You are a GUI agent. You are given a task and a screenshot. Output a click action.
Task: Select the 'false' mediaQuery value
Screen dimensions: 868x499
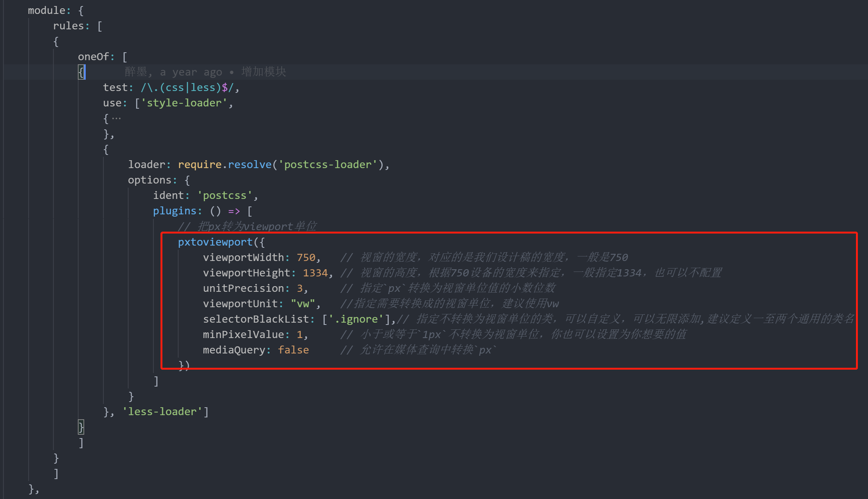coord(293,350)
